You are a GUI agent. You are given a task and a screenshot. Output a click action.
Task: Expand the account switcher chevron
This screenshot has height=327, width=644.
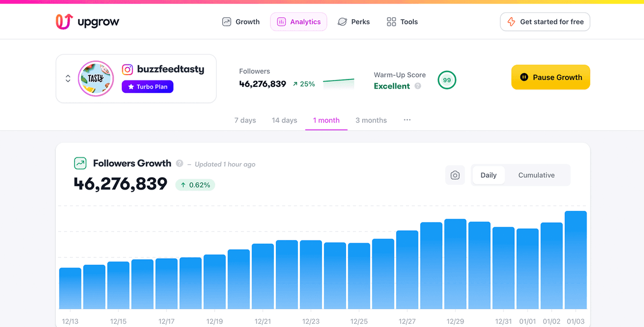[x=68, y=78]
